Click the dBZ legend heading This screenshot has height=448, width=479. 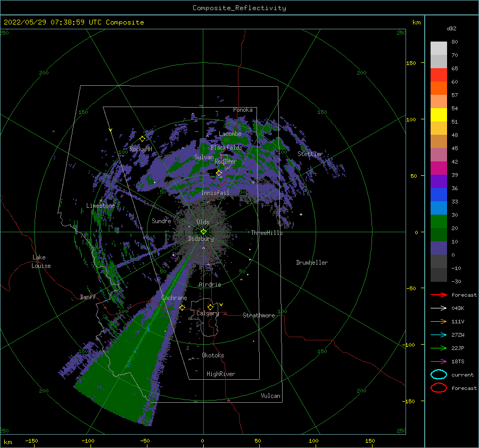(x=451, y=29)
